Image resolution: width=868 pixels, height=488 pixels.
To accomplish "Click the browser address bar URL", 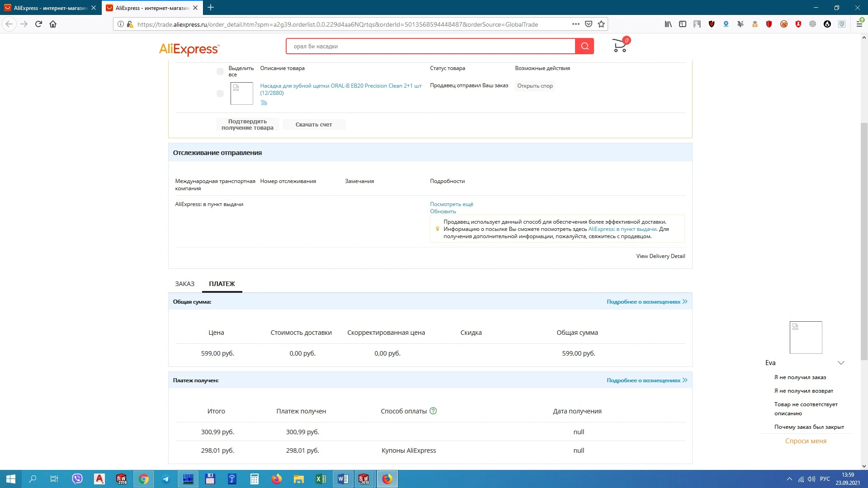I will [337, 24].
